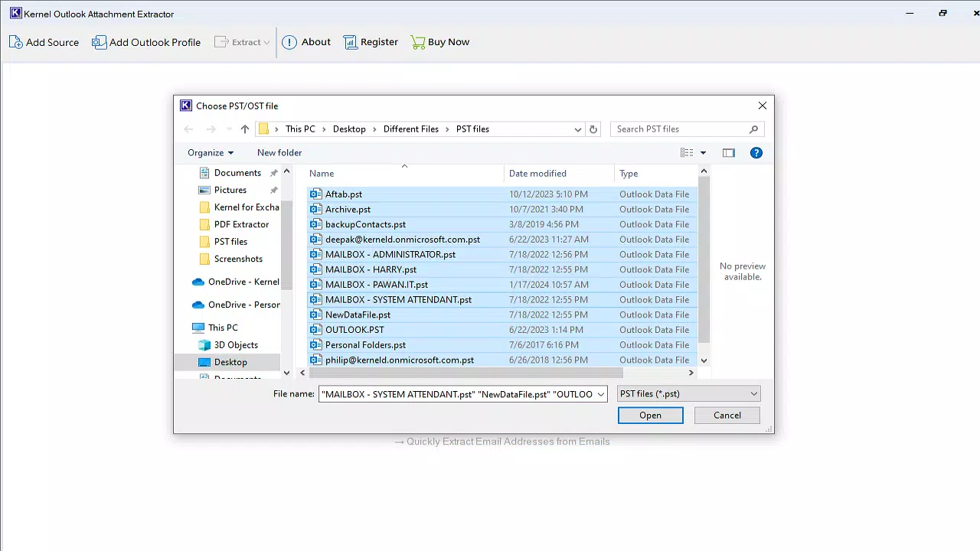The height and width of the screenshot is (551, 980).
Task: Toggle the preview pane icon
Action: (729, 153)
